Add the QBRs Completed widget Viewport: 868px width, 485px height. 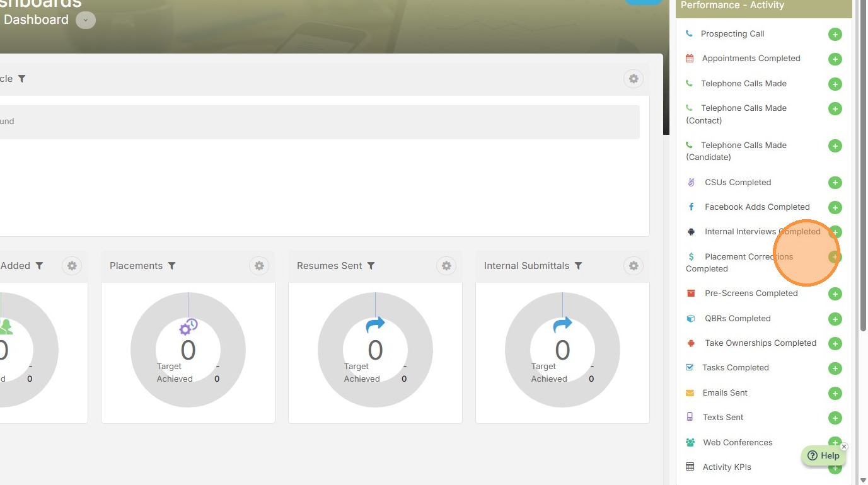[x=835, y=319]
